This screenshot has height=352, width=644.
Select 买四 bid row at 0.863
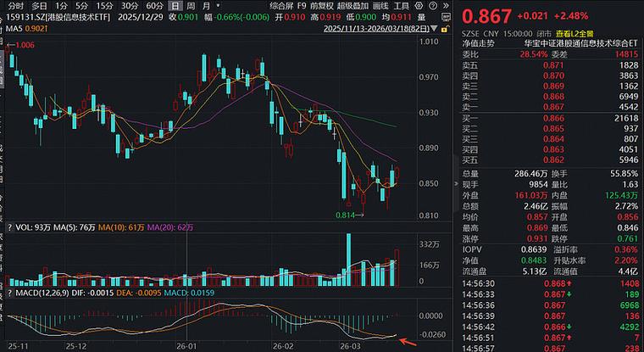click(550, 149)
